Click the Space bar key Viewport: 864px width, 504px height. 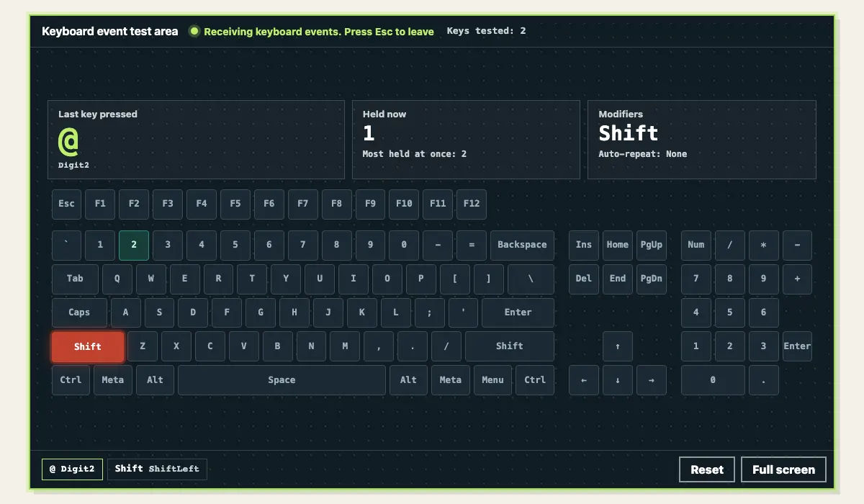[x=282, y=380]
